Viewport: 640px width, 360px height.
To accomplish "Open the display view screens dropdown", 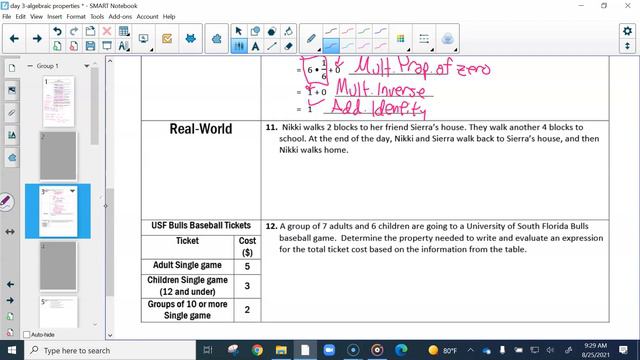I will 144,39.
